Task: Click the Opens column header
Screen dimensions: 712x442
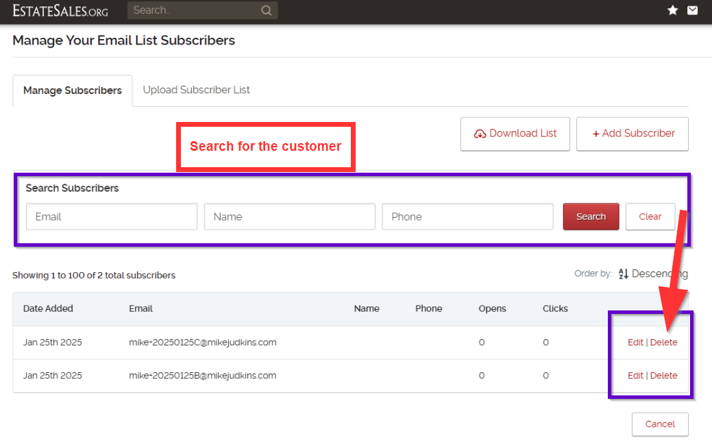Action: pos(492,308)
